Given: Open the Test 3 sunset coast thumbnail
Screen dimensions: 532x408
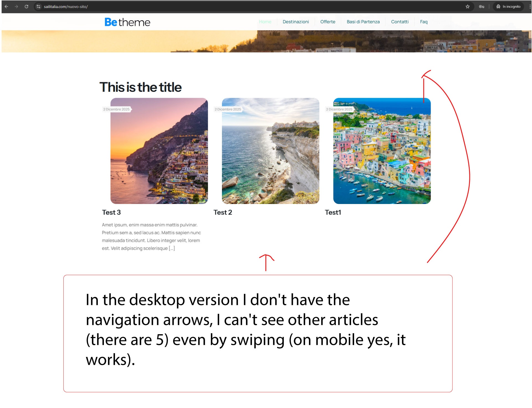Looking at the screenshot, I should point(159,151).
